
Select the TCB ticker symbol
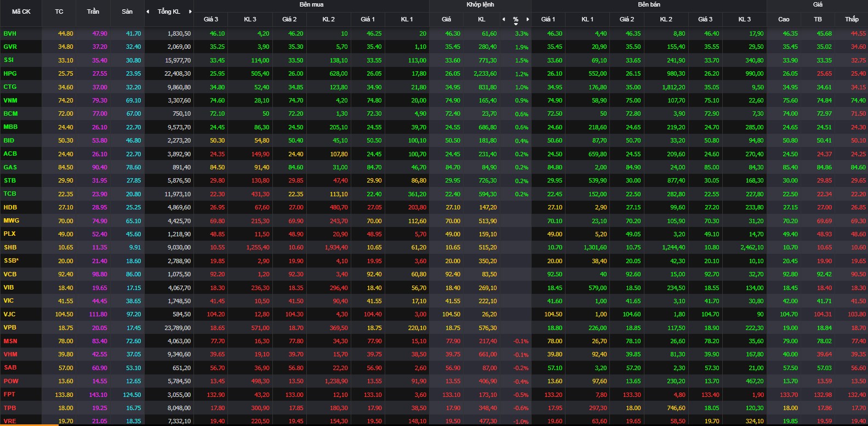(10, 194)
